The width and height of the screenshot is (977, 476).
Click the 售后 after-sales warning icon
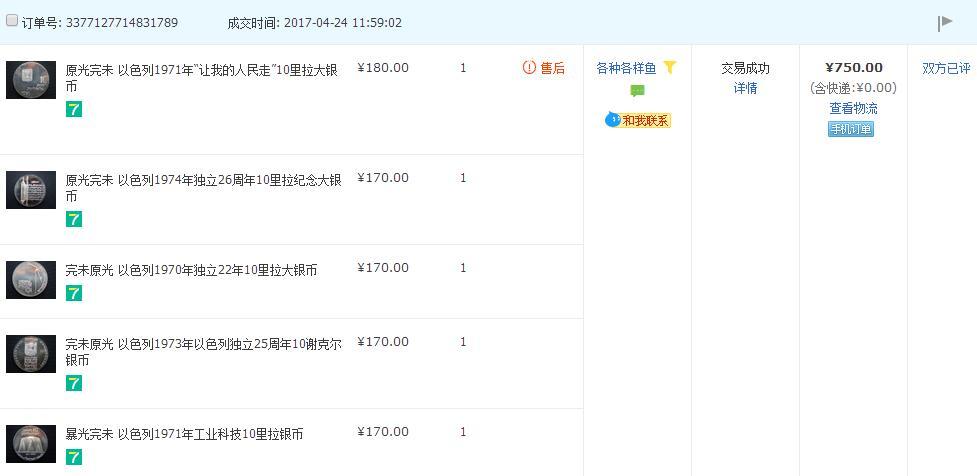coord(529,67)
